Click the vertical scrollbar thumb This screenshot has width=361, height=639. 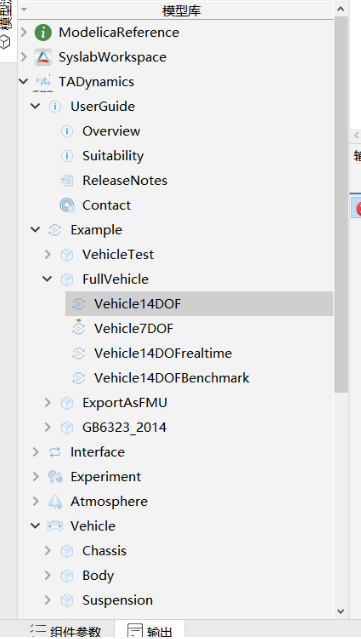click(x=341, y=205)
